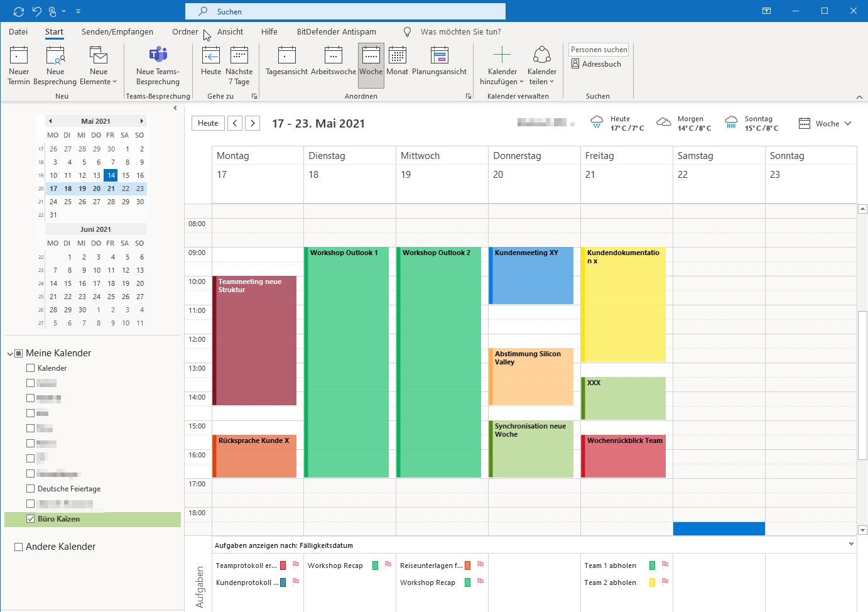
Task: Select Kundenmeeting XY appointment
Action: [x=531, y=275]
